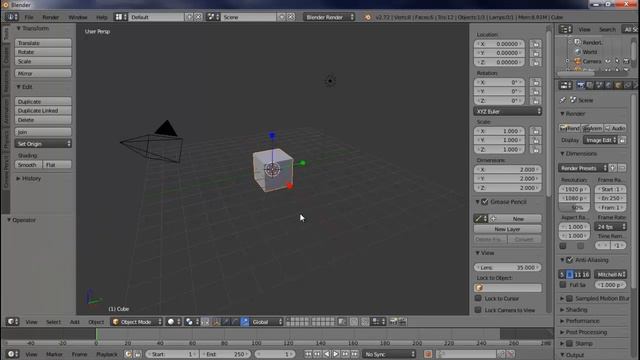Toggle Camera selectability arrow in outliner

617,61
